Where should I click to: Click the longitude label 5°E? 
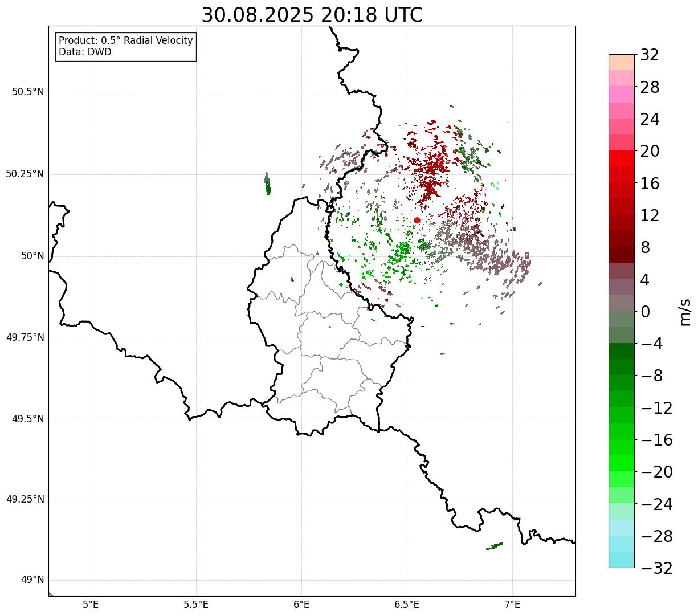tap(91, 604)
